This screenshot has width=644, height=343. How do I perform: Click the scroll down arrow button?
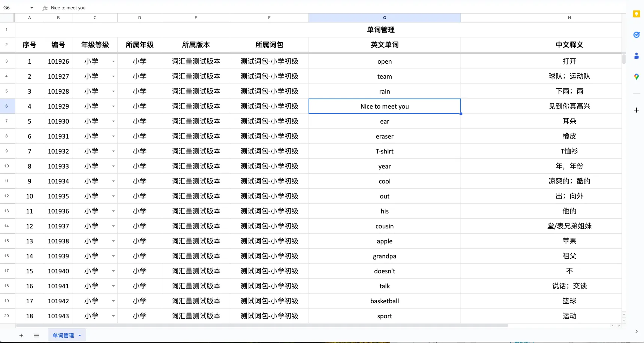coord(623,320)
